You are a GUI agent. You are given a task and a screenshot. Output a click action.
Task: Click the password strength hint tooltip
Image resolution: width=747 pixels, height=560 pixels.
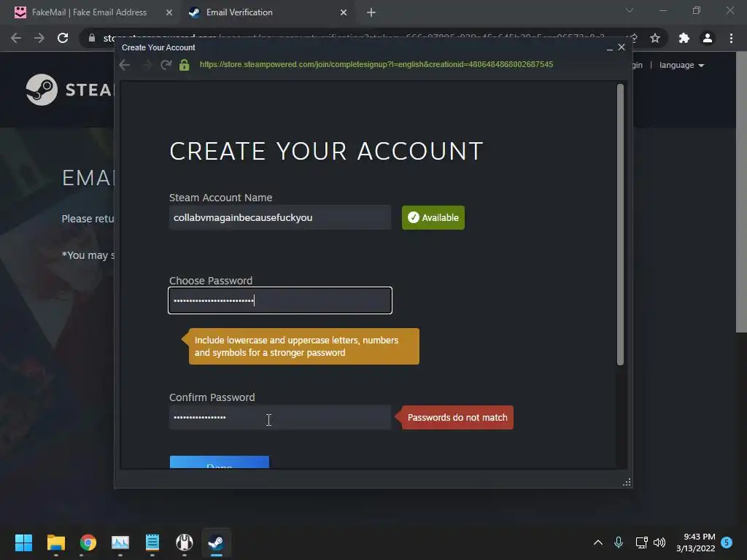pyautogui.click(x=303, y=346)
